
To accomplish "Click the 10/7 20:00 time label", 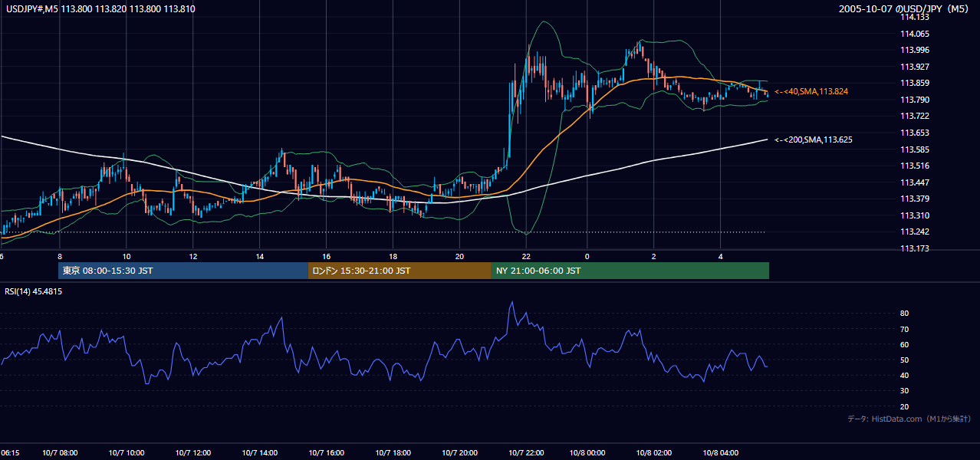I will (460, 452).
